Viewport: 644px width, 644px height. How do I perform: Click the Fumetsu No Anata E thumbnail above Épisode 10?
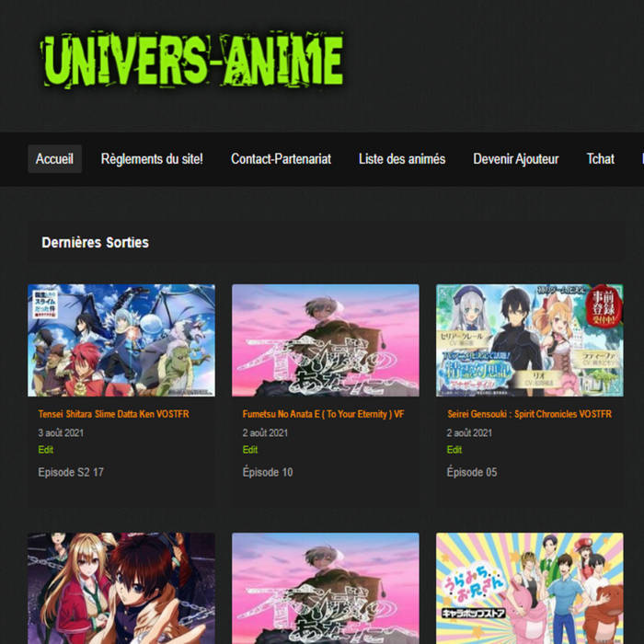pyautogui.click(x=325, y=339)
